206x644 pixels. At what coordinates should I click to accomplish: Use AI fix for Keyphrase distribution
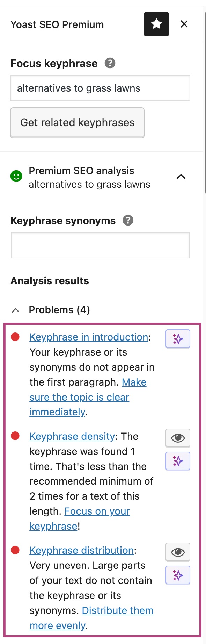click(178, 575)
